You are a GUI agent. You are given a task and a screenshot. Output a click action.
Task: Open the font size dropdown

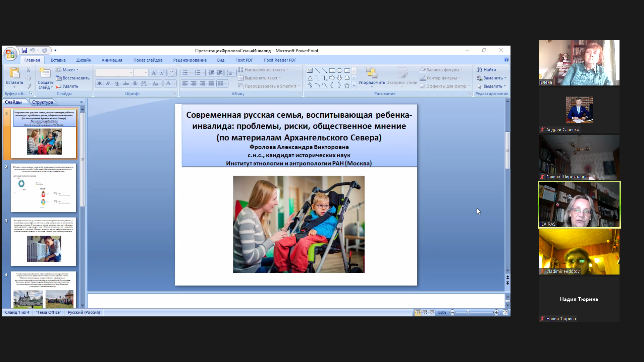[x=146, y=73]
